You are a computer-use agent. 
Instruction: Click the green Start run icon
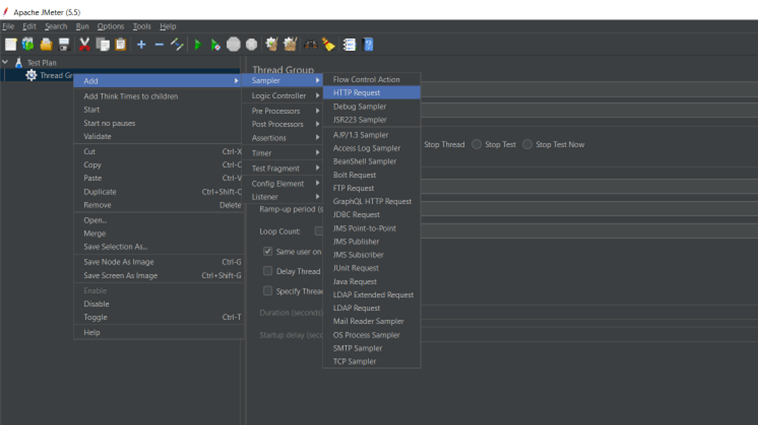198,44
